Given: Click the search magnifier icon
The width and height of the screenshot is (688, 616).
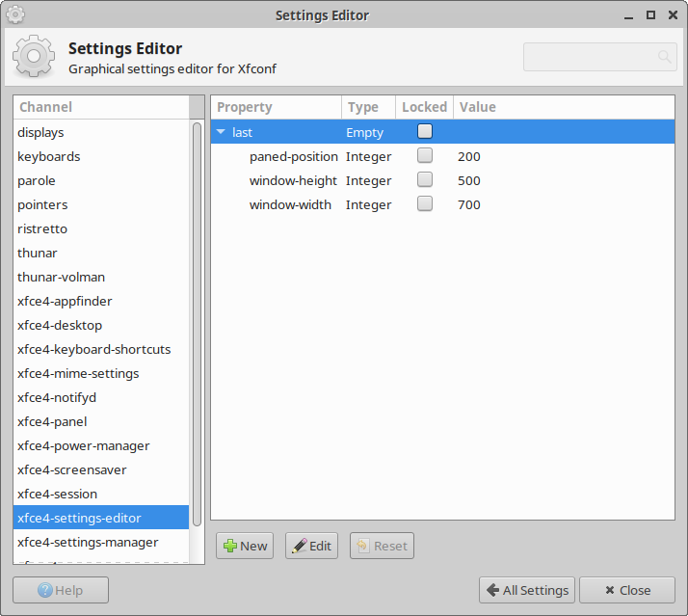Looking at the screenshot, I should [664, 58].
